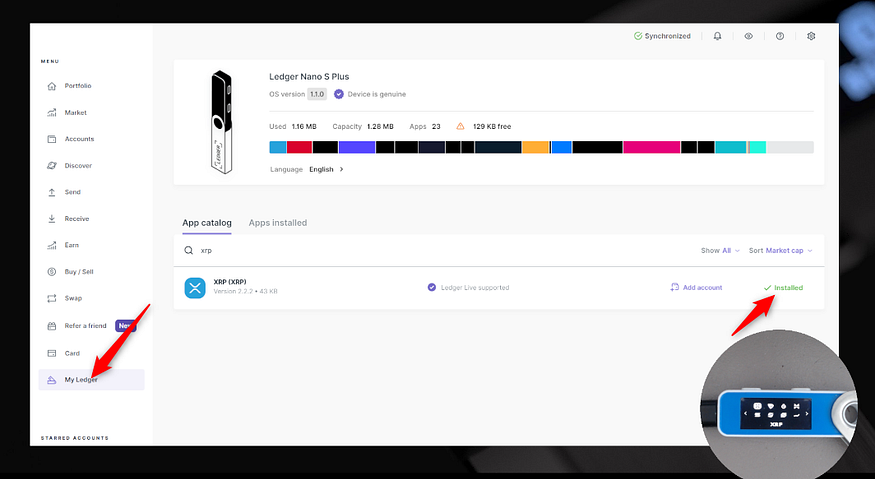Viewport: 875px width, 479px height.
Task: Click the 129 KB free label
Action: (x=492, y=127)
